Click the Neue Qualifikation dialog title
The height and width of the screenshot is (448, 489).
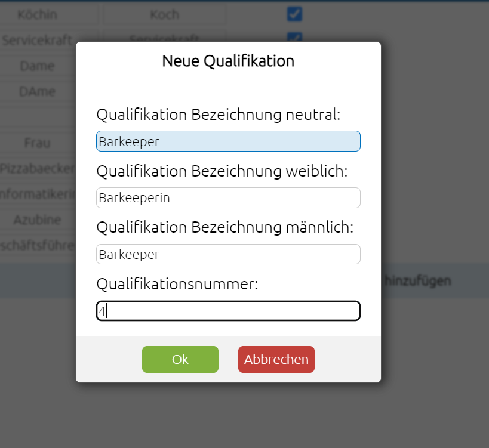pos(228,61)
